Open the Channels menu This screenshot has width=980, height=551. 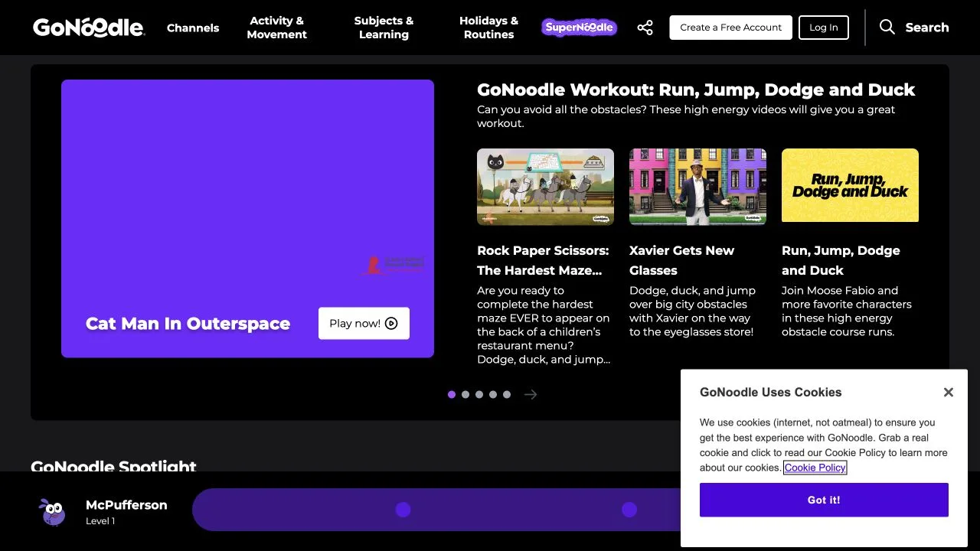(193, 28)
